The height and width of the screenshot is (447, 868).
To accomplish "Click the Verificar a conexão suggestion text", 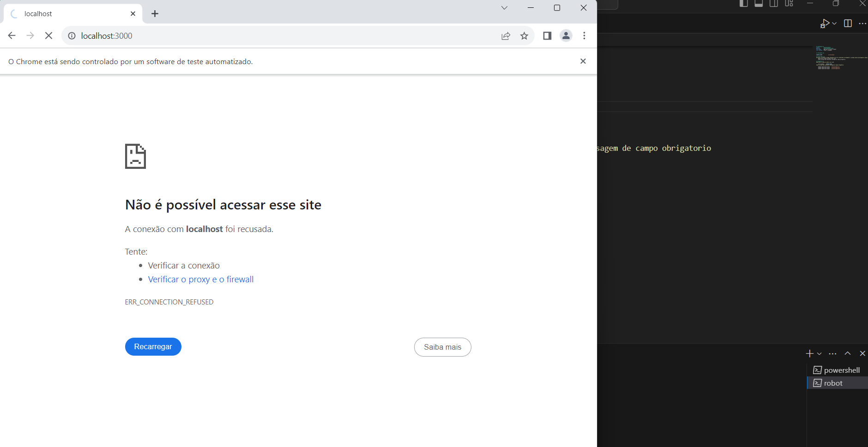I will click(184, 265).
